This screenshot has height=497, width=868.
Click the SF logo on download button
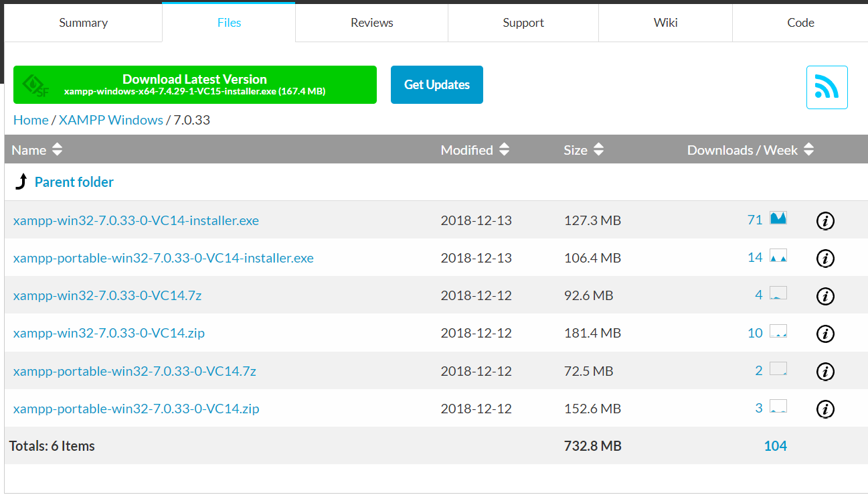[35, 85]
